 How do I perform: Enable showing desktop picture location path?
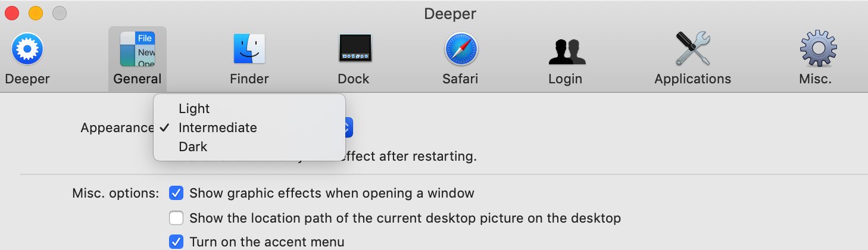point(176,218)
